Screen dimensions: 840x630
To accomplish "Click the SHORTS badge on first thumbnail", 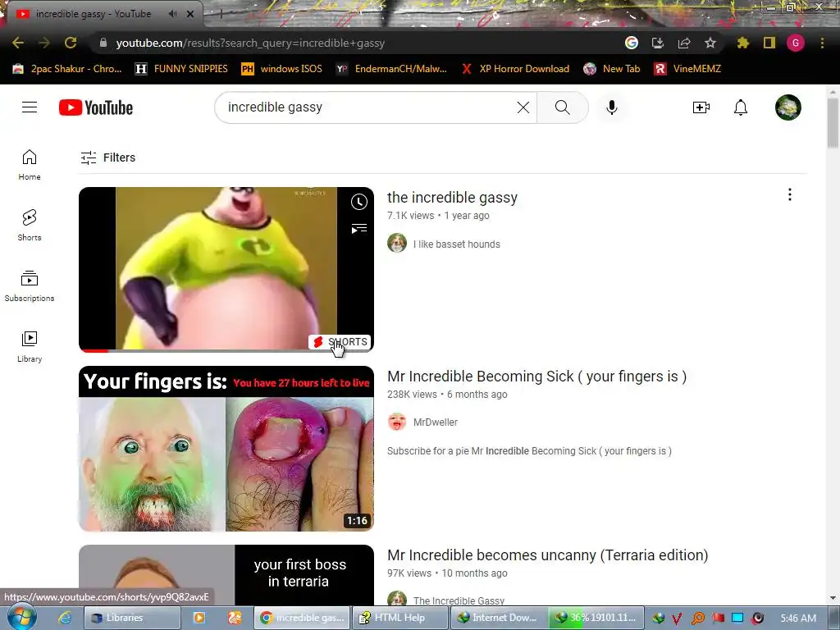I will [x=340, y=342].
